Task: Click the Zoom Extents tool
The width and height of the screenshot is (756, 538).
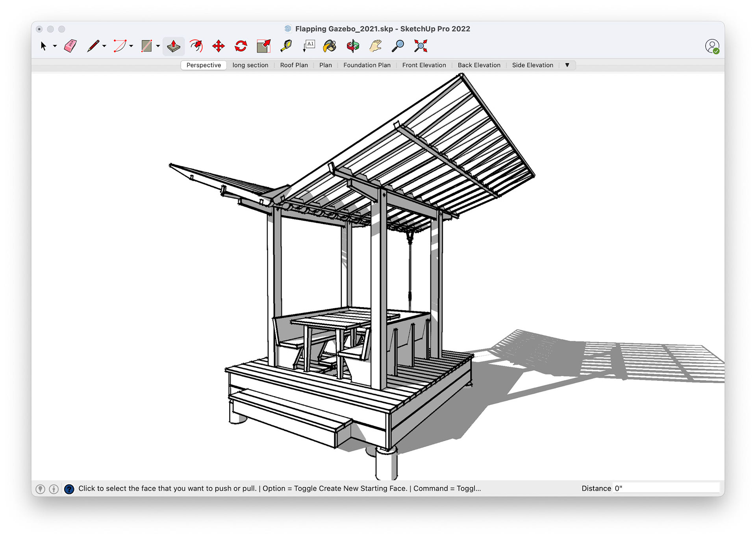Action: click(x=421, y=46)
